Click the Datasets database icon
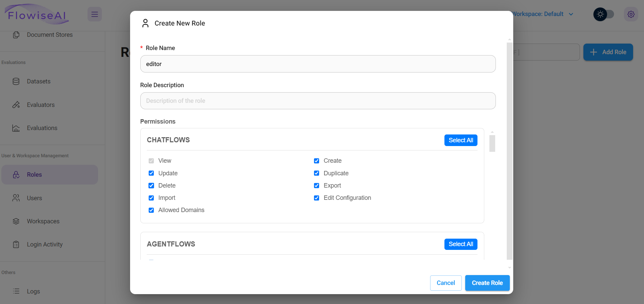This screenshot has width=644, height=304. pyautogui.click(x=16, y=81)
